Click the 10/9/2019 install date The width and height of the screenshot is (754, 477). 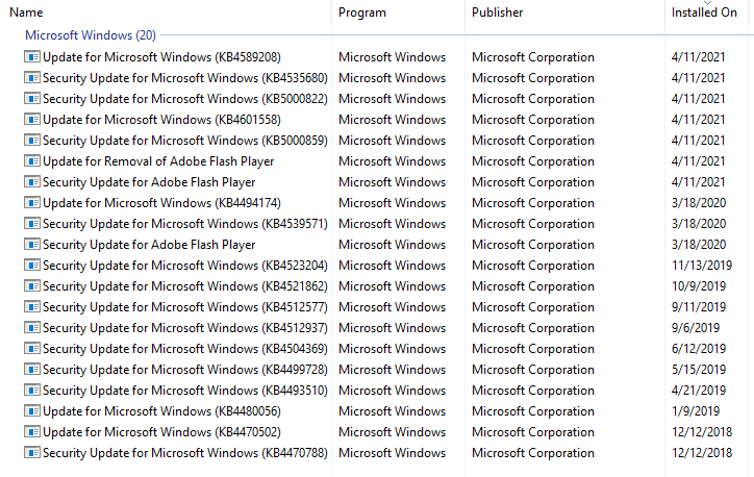[699, 286]
